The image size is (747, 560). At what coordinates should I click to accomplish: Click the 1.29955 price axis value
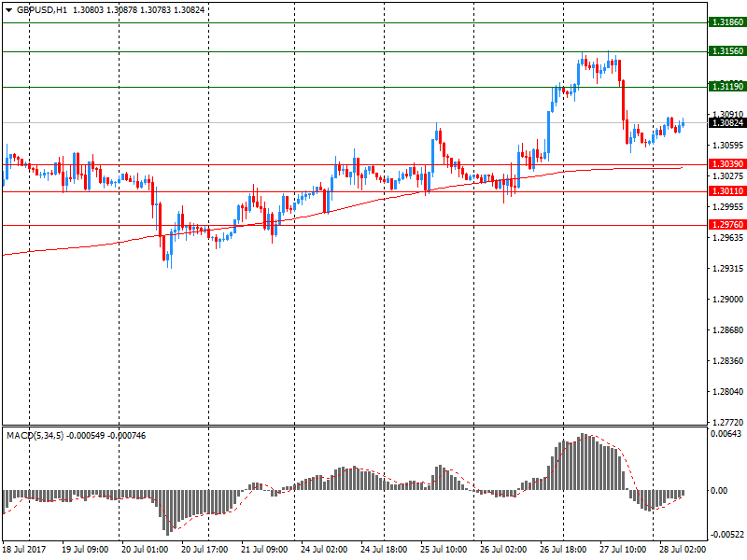coord(728,206)
